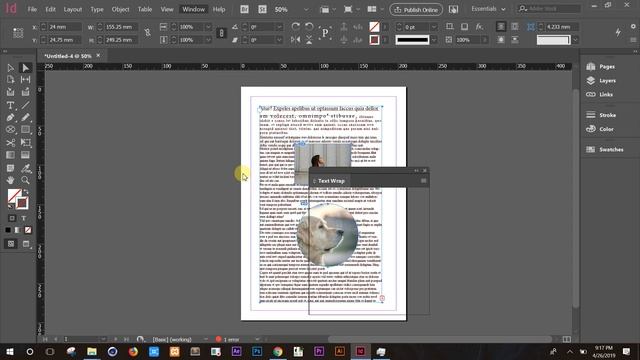Click the Rotate 90° clockwise icon
The height and width of the screenshot is (360, 640).
pos(296,27)
